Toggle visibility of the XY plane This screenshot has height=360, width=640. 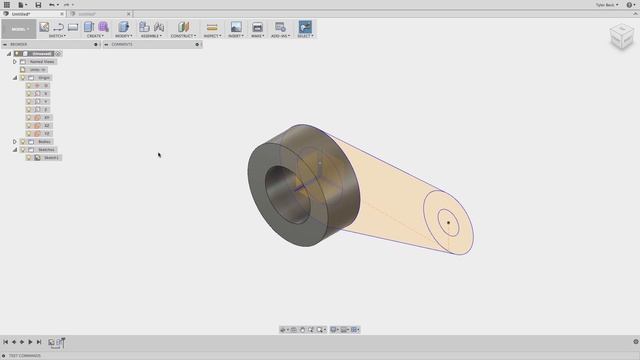tap(29, 118)
